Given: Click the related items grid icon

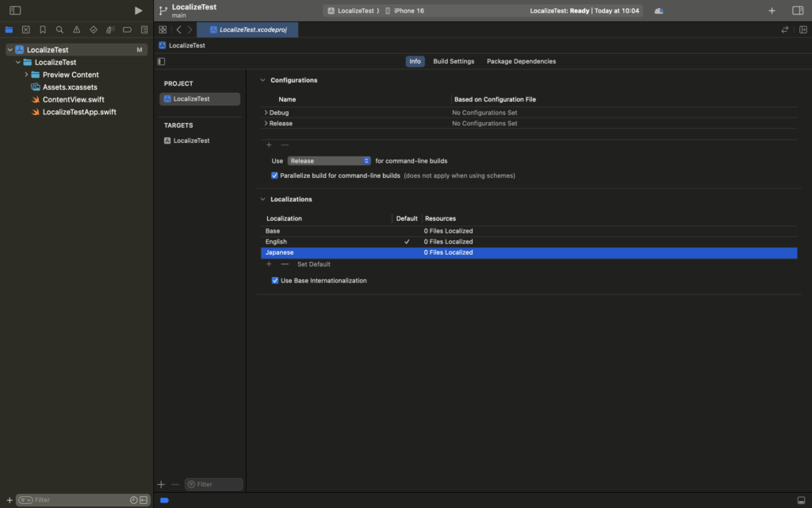Looking at the screenshot, I should click(163, 29).
